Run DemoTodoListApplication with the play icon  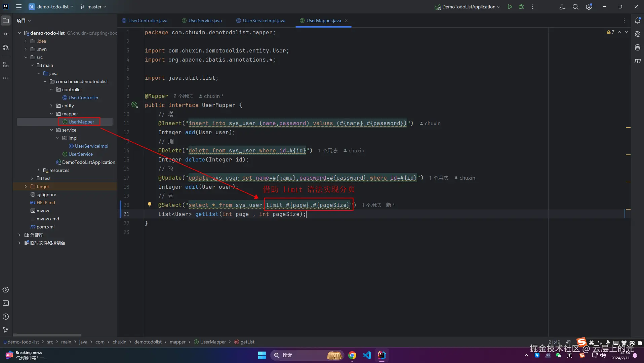[x=510, y=7]
